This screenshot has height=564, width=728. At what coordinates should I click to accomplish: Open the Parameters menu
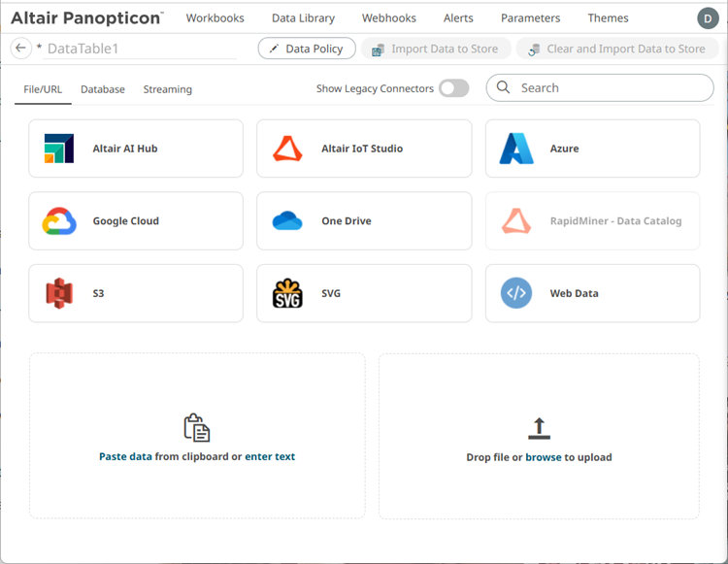click(530, 18)
